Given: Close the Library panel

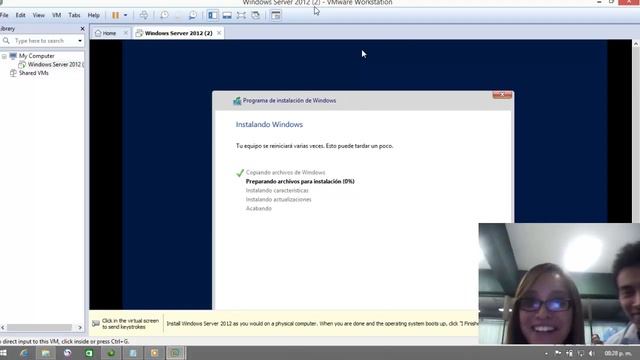Looking at the screenshot, I should click(x=82, y=29).
